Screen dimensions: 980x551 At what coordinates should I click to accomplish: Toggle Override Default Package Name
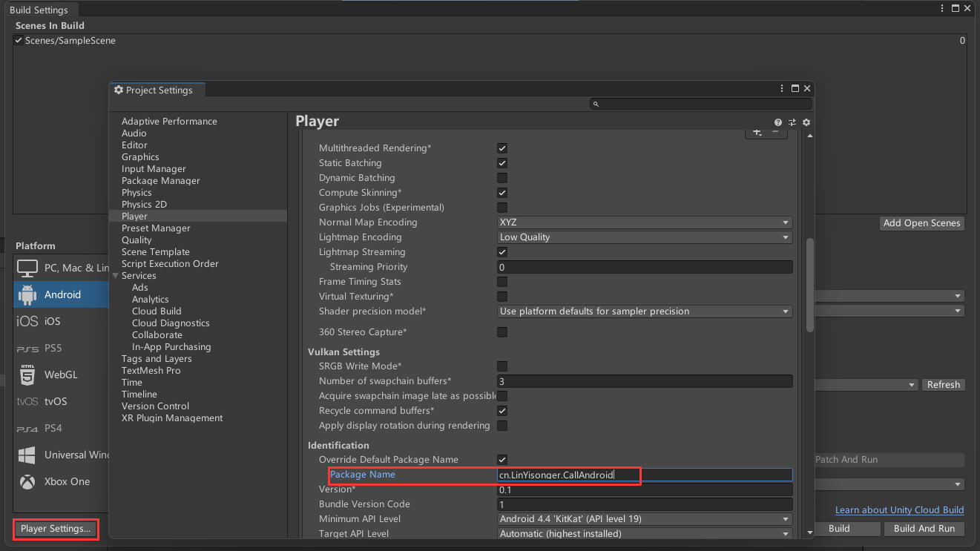click(x=502, y=460)
